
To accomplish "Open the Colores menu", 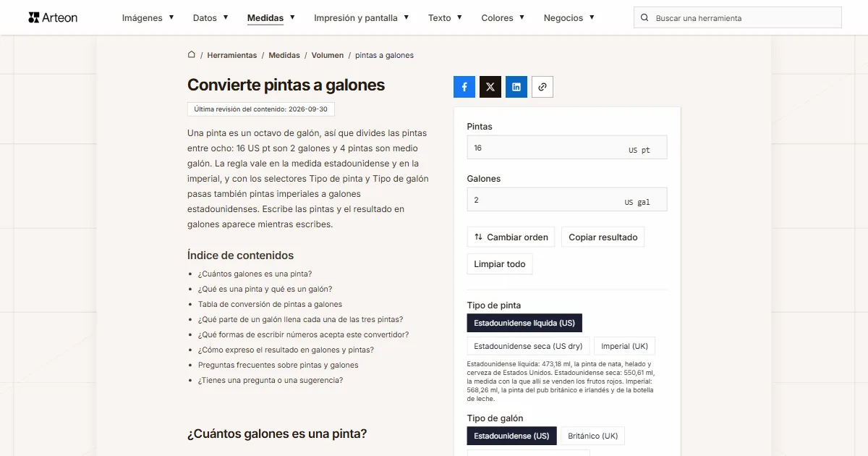I will [503, 18].
